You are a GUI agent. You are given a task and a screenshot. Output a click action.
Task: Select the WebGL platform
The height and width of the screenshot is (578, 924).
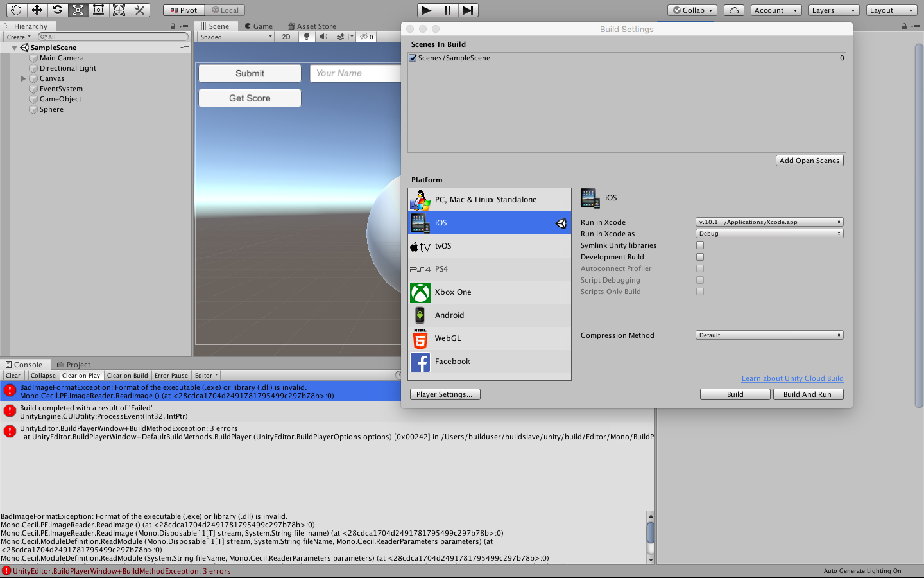tap(490, 338)
